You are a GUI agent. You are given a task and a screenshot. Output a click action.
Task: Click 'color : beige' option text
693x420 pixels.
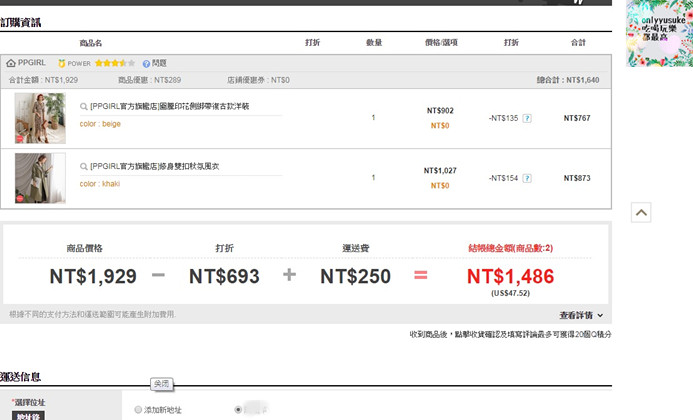[100, 124]
